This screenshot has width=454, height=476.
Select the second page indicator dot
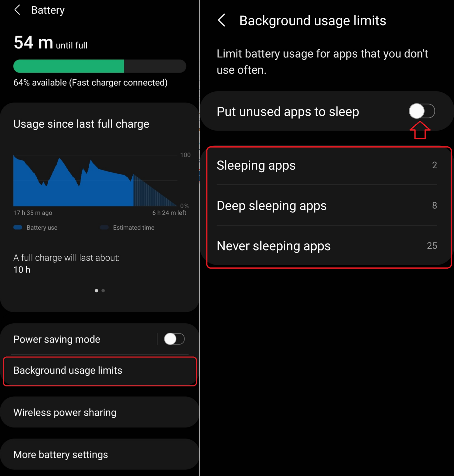tap(103, 291)
